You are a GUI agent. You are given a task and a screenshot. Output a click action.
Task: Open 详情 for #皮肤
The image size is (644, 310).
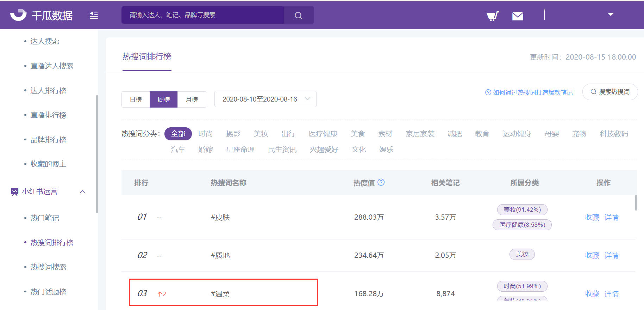(611, 217)
